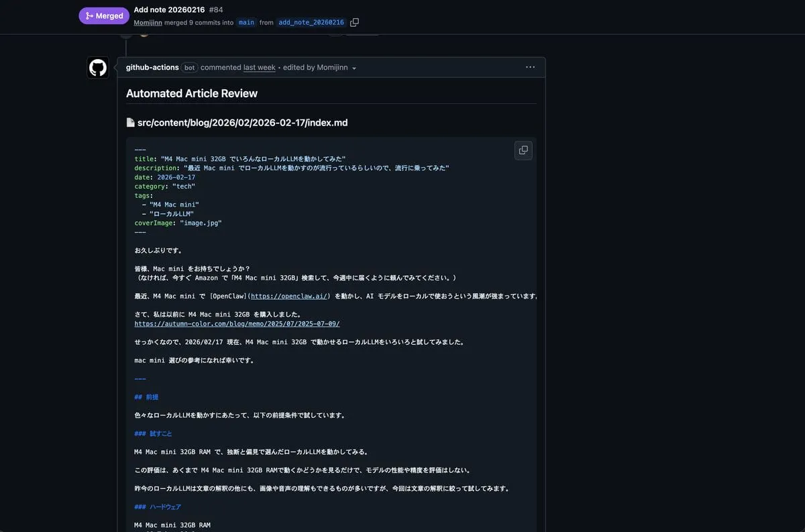Open the main branch link
This screenshot has height=532, width=805.
coord(247,22)
